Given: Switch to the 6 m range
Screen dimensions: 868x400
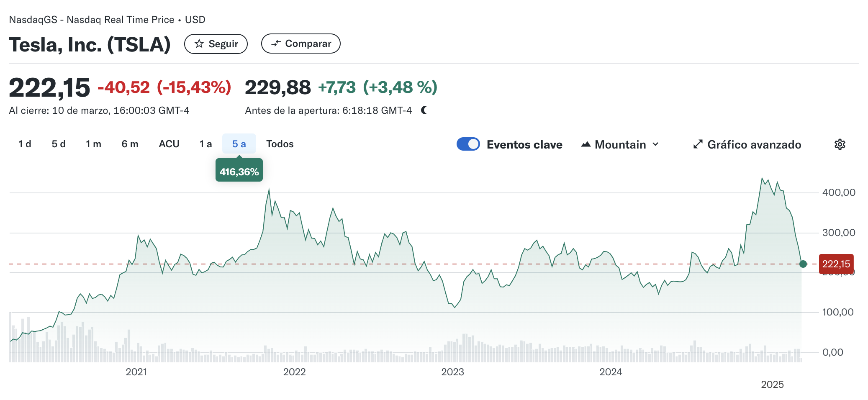Looking at the screenshot, I should coord(130,144).
